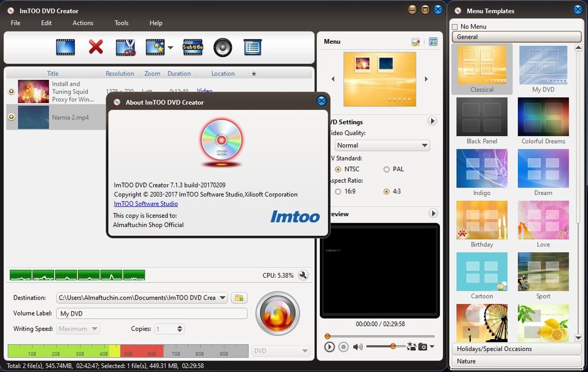The width and height of the screenshot is (588, 372).
Task: Click the ImTOO Software Studio link
Action: point(145,203)
